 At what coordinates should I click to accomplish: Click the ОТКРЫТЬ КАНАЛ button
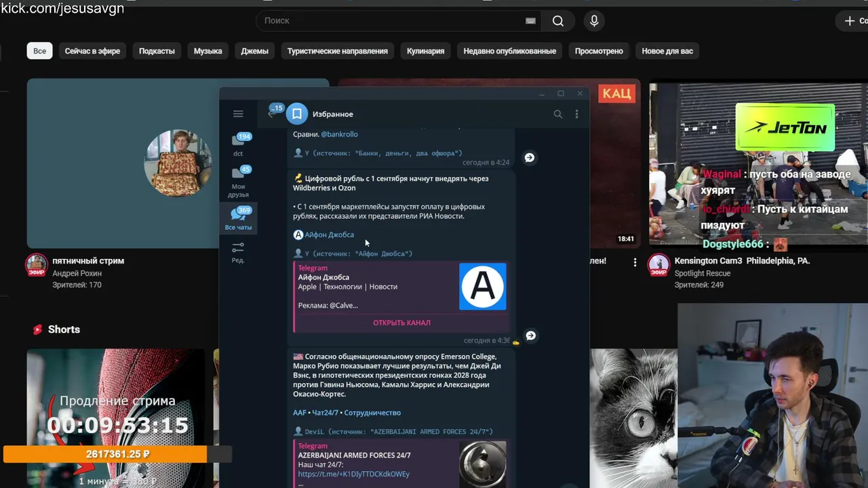click(401, 323)
